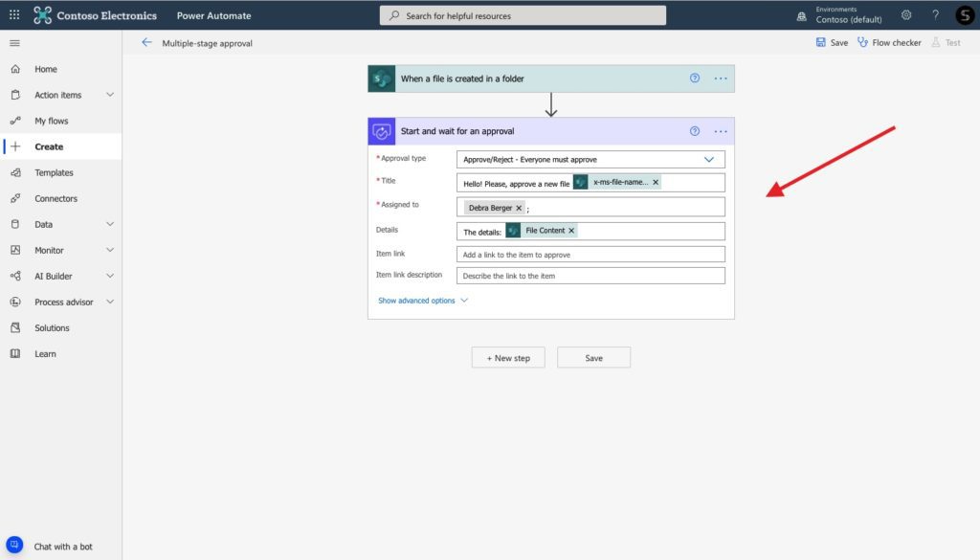Open Learn in the sidebar

45,354
